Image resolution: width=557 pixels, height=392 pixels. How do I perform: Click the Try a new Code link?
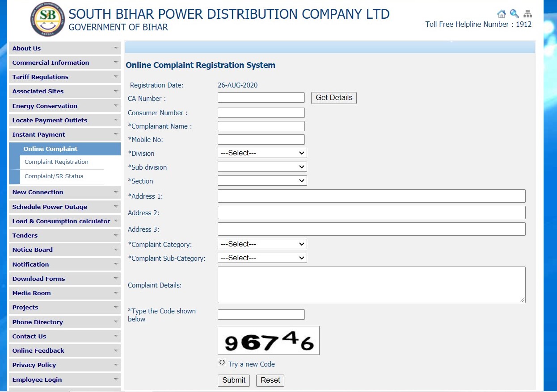click(x=251, y=364)
